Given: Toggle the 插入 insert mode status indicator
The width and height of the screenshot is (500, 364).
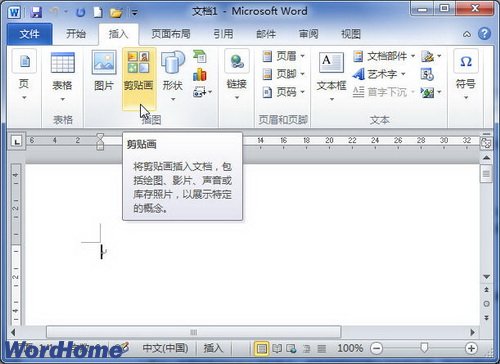Looking at the screenshot, I should [213, 348].
